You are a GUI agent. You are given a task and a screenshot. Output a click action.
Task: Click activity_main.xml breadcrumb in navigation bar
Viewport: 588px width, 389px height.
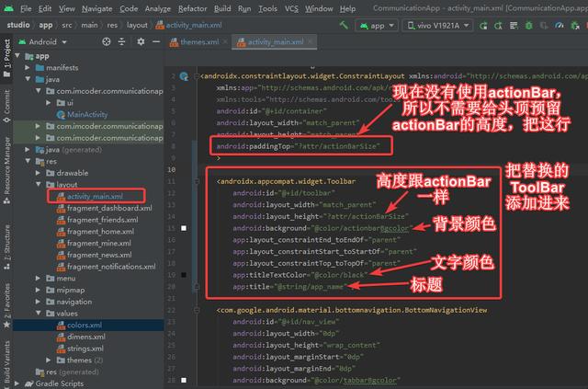click(189, 25)
